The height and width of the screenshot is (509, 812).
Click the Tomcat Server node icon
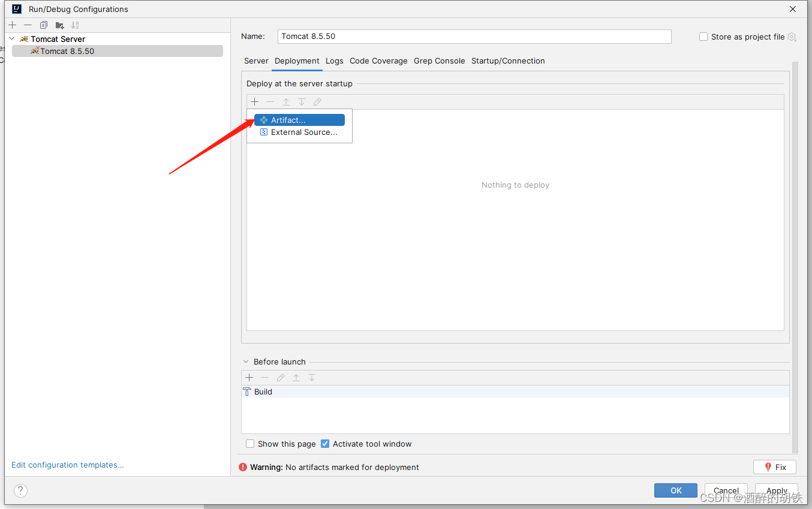[24, 39]
